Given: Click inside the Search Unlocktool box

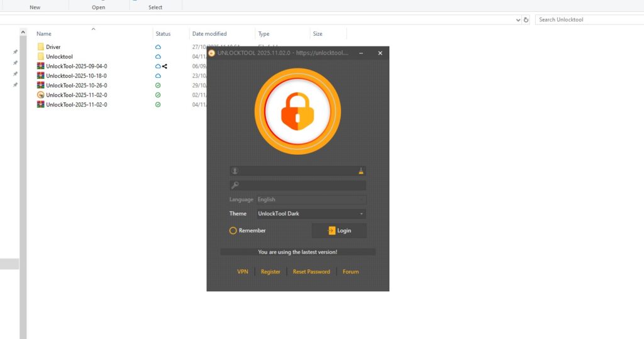Looking at the screenshot, I should [x=588, y=19].
